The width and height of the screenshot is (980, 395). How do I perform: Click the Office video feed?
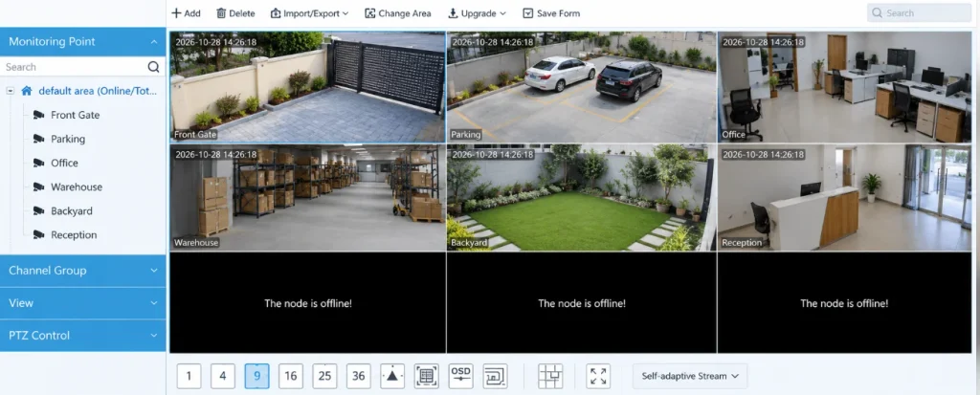[x=844, y=87]
